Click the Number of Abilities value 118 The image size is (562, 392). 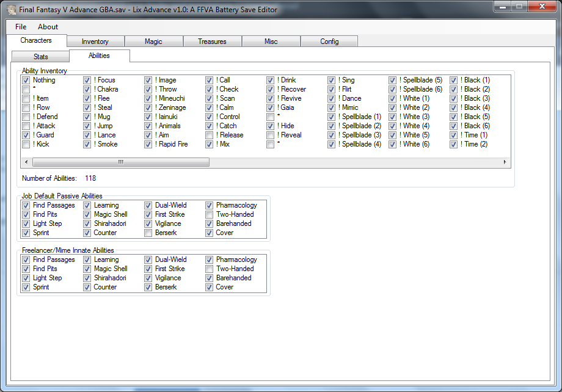pos(90,178)
